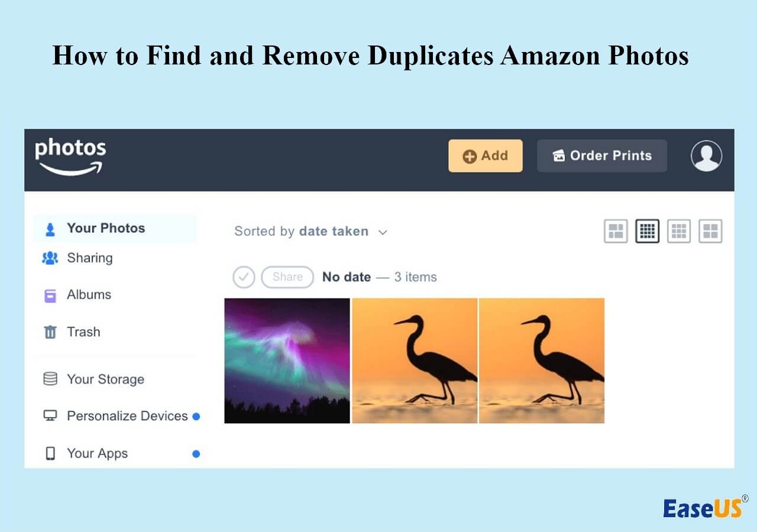Image resolution: width=757 pixels, height=532 pixels.
Task: Click the Your Storage database icon
Action: pyautogui.click(x=50, y=379)
